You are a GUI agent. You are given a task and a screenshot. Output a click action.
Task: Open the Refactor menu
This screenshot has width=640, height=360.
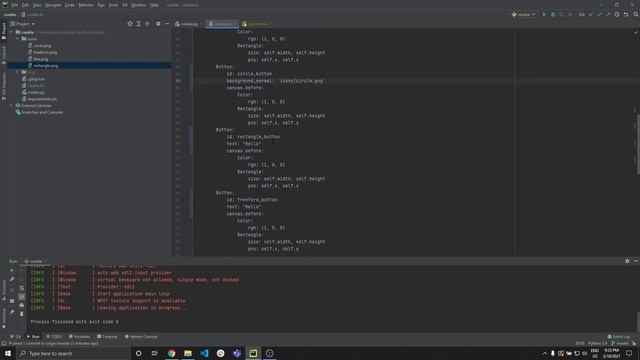pos(86,5)
